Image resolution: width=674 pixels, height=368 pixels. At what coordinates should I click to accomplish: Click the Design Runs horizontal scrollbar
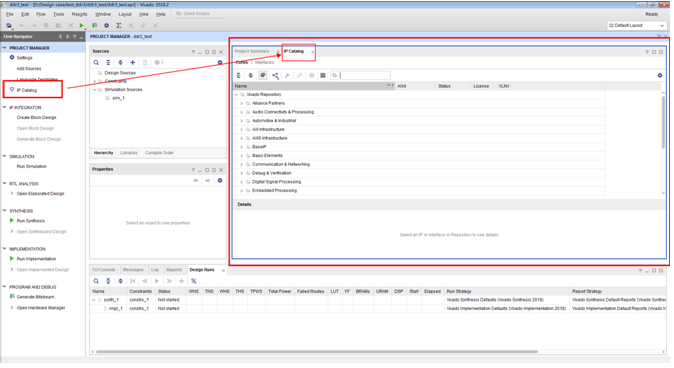[x=317, y=352]
